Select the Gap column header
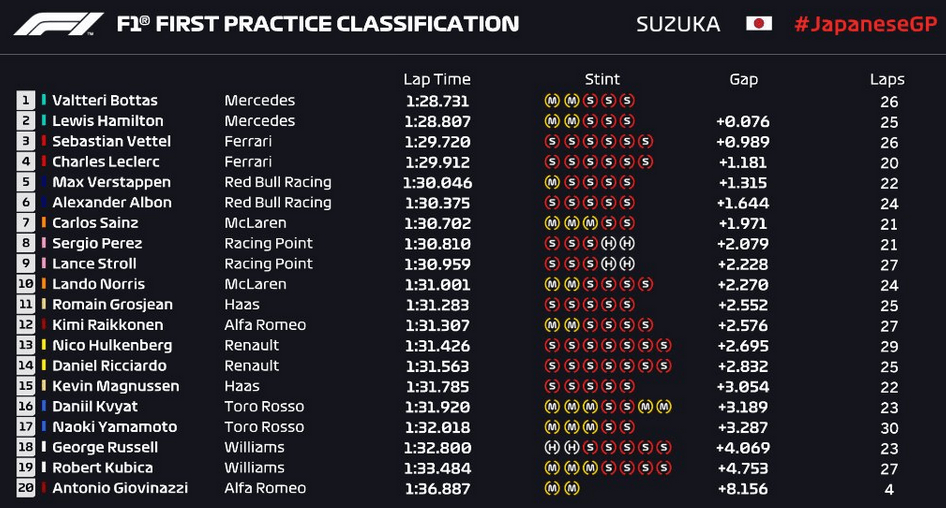Image resolution: width=946 pixels, height=508 pixels. pyautogui.click(x=743, y=80)
